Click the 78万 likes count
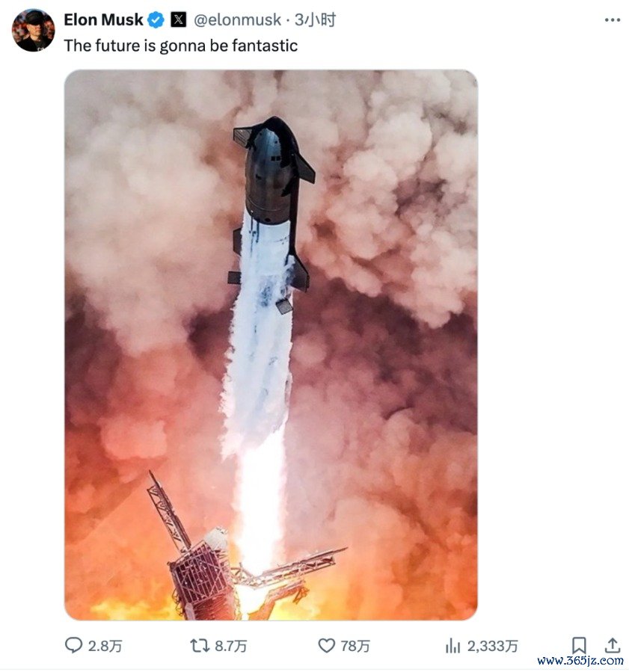The width and height of the screenshot is (629, 672). pyautogui.click(x=355, y=647)
